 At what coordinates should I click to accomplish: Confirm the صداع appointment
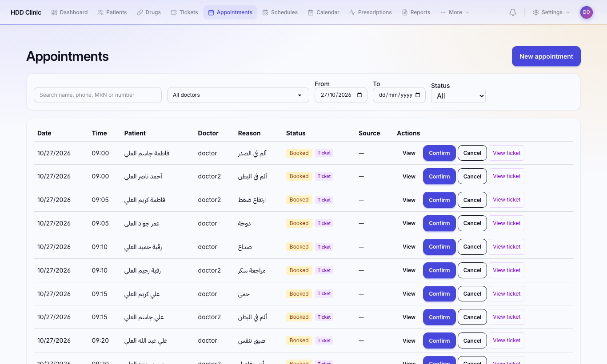click(x=439, y=247)
